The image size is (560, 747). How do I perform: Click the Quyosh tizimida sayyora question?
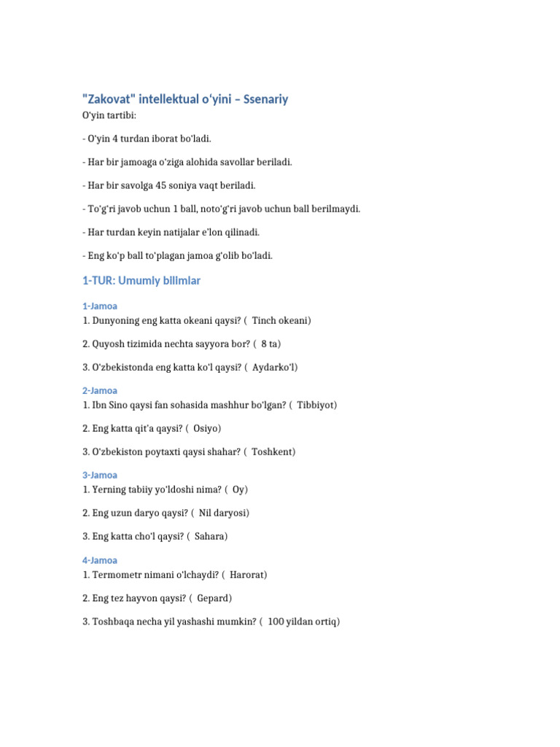[x=182, y=344]
